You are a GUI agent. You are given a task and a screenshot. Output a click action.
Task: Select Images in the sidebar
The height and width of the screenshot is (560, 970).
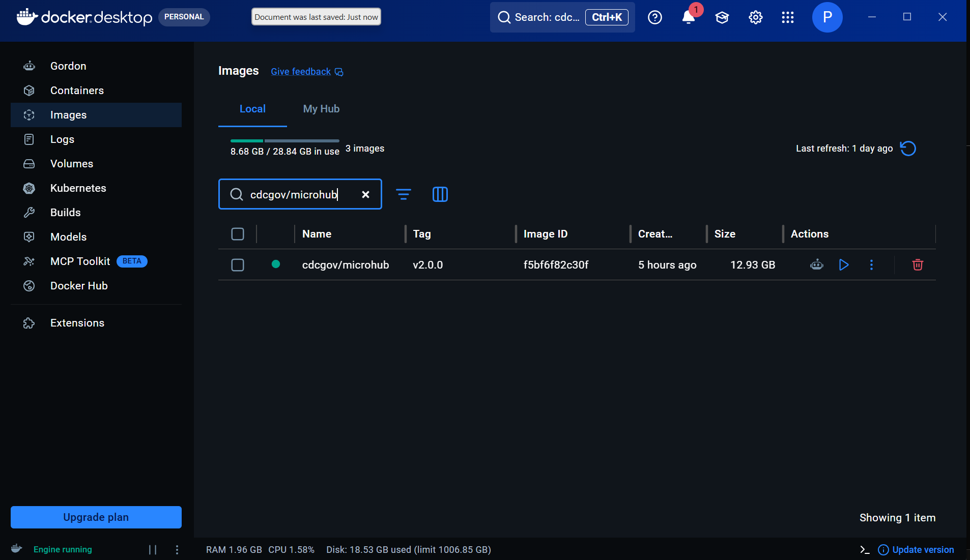coord(96,115)
